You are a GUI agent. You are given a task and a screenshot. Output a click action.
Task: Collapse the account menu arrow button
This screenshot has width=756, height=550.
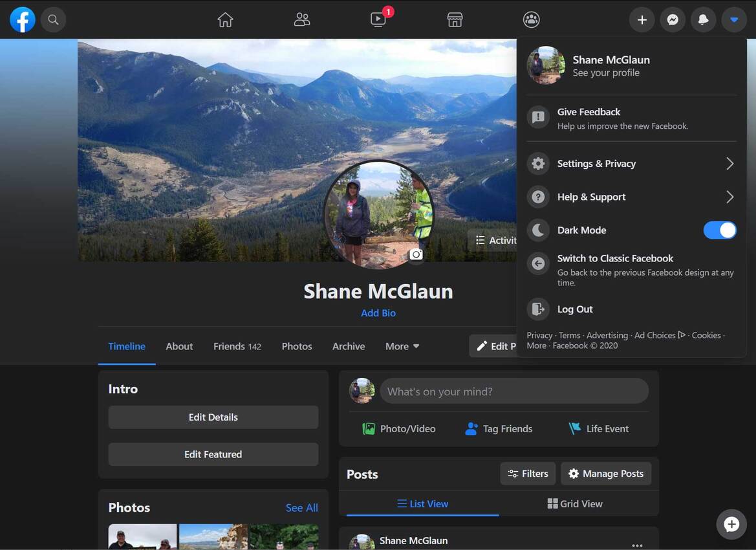pyautogui.click(x=734, y=20)
